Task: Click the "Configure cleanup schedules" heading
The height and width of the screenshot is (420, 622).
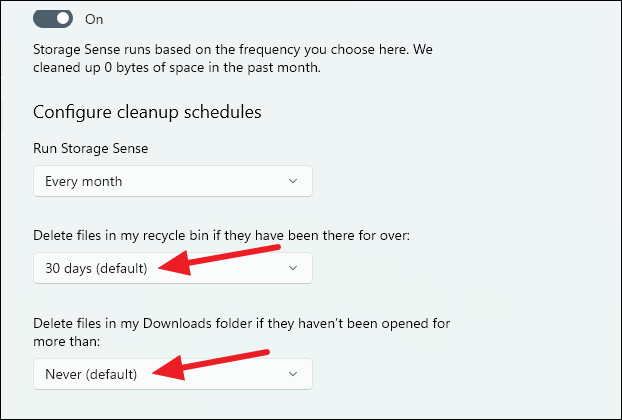Action: point(147,112)
